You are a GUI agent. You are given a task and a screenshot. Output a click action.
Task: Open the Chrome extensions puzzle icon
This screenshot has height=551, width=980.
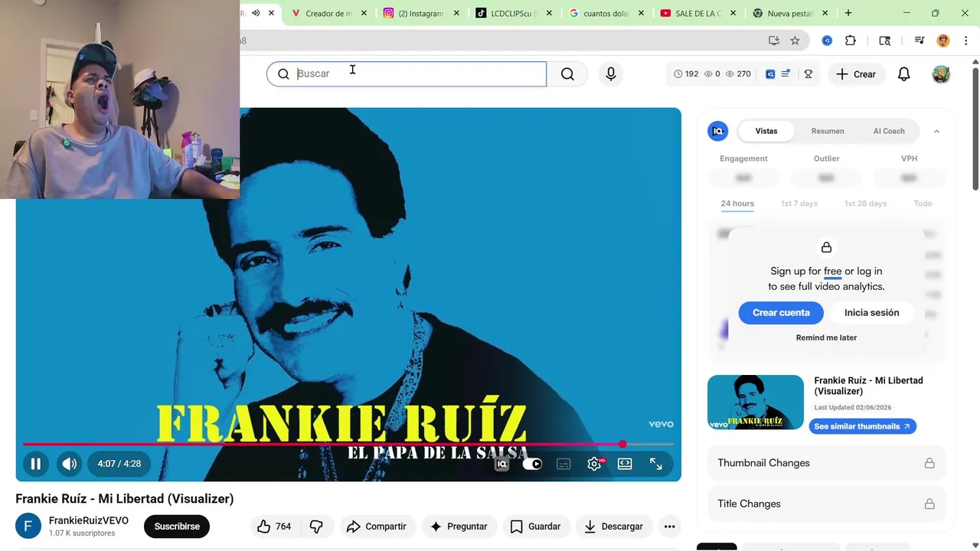(851, 41)
